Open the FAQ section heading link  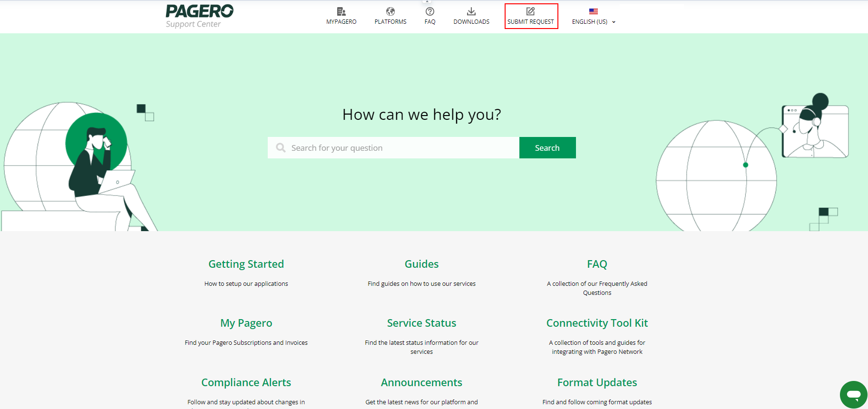597,264
